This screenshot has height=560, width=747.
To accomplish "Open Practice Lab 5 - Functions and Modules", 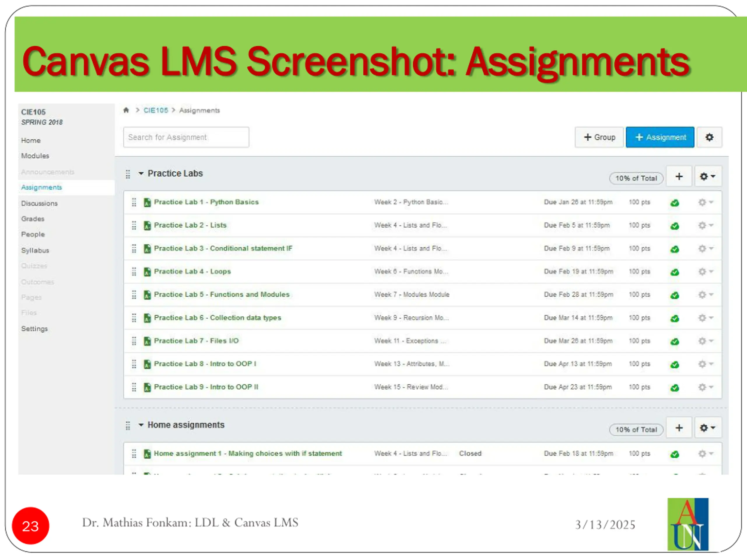I will [x=222, y=294].
